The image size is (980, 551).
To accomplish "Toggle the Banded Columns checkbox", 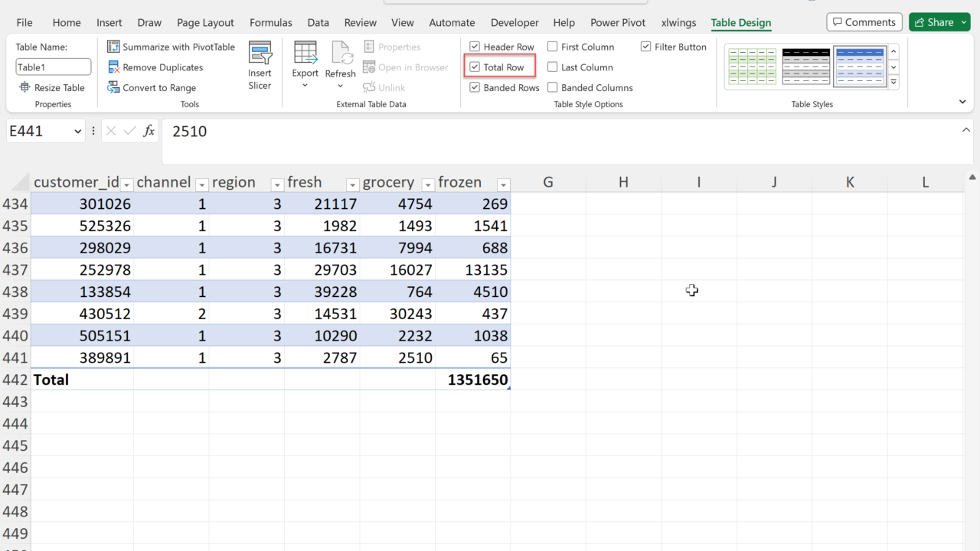I will coord(553,87).
